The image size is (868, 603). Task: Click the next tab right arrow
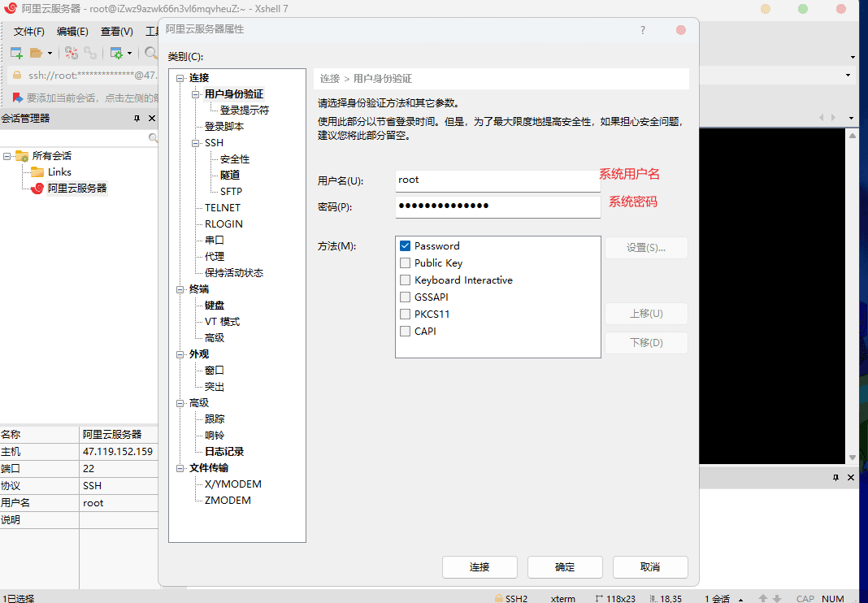pos(833,117)
